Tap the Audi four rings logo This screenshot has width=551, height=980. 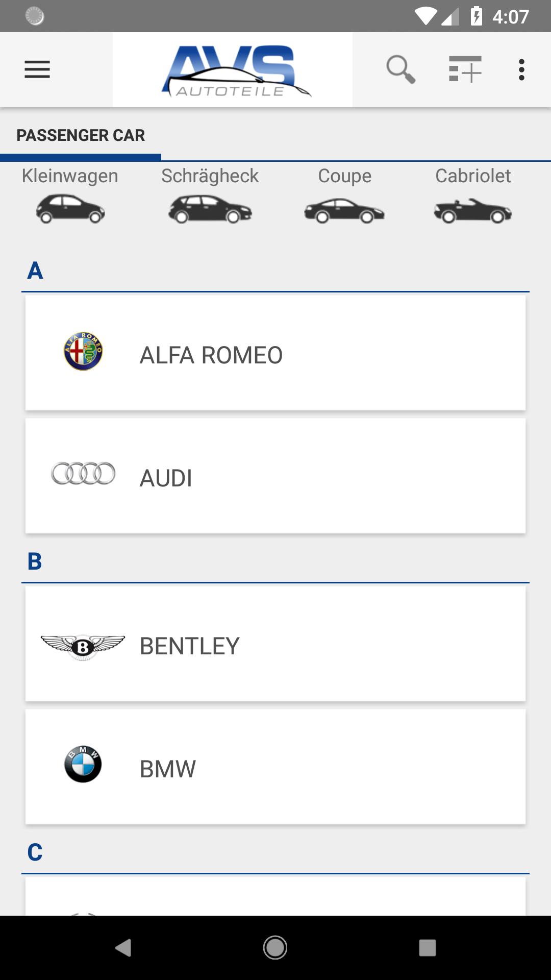click(83, 474)
